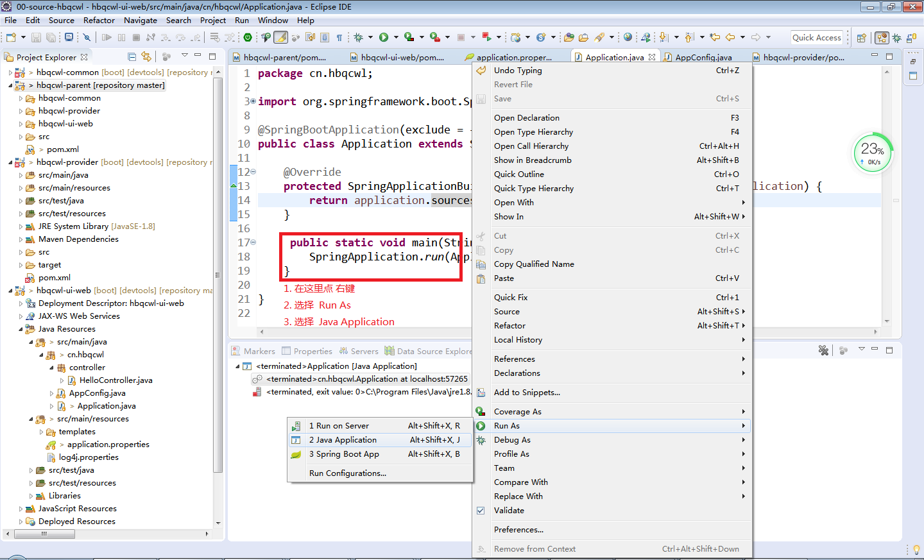Collapse the hbqcwl-provider boot project node
Viewport: 924px width, 560px height.
tap(10, 162)
